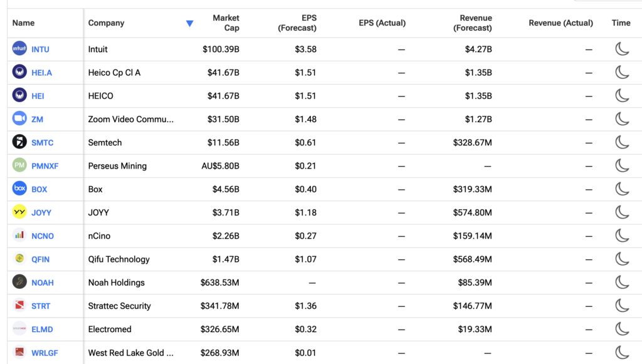The width and height of the screenshot is (642, 364).
Task: Sort by Revenue (Actual) column header
Action: coord(560,23)
